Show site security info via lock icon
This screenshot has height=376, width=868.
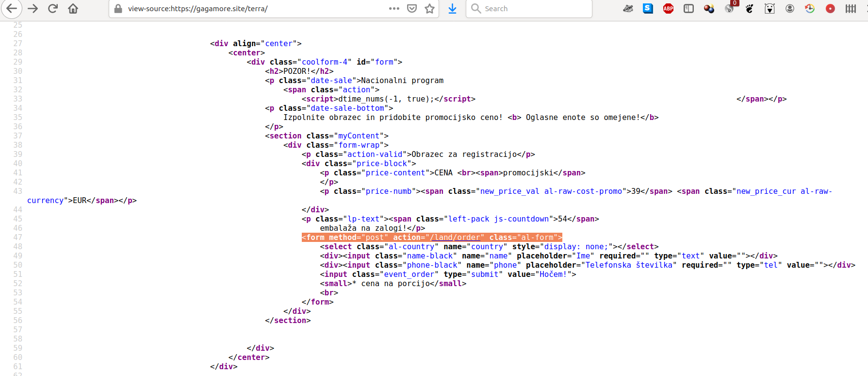[x=118, y=8]
